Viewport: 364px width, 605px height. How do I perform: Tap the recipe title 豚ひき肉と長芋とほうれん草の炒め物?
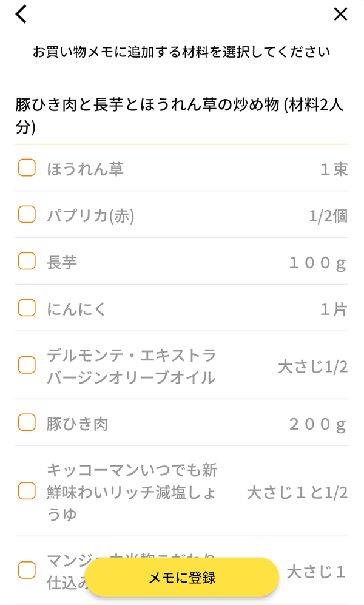coord(147,104)
